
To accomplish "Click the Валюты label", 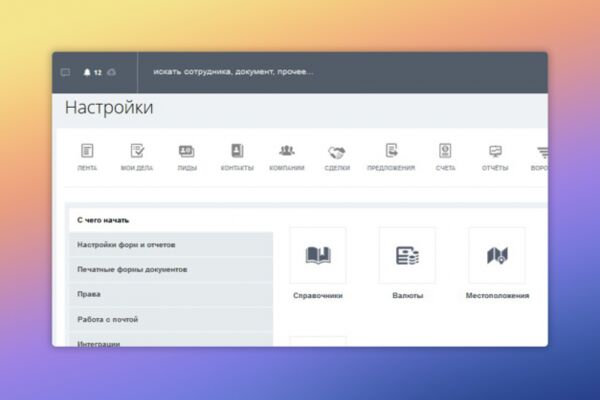I will (x=408, y=296).
